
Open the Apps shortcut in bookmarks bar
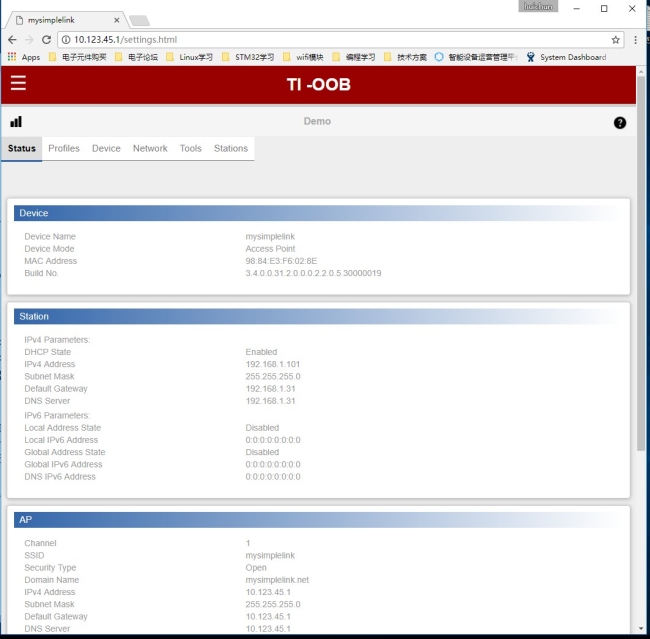pos(23,57)
